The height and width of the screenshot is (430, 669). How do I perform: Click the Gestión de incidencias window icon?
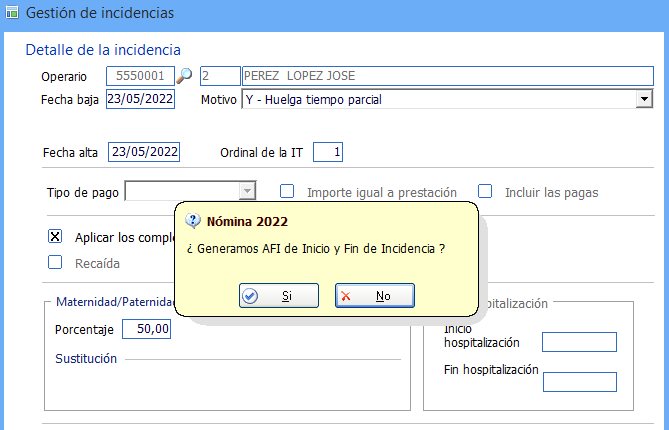click(x=11, y=13)
